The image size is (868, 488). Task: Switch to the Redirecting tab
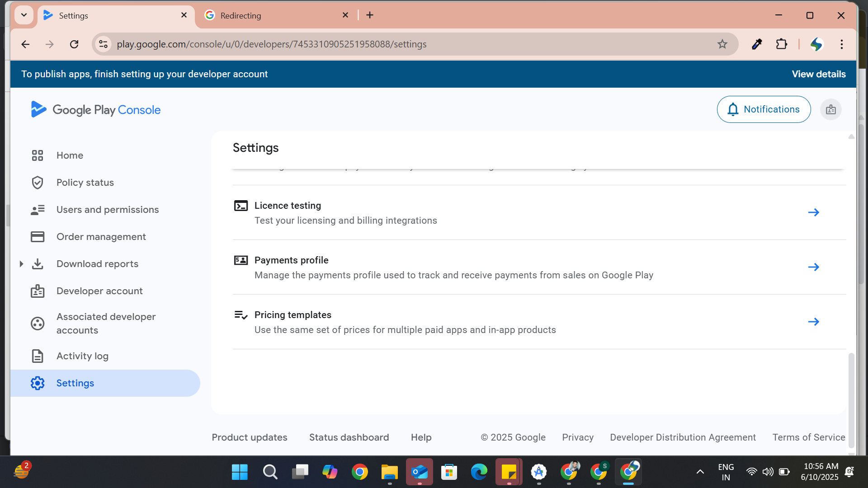click(277, 15)
